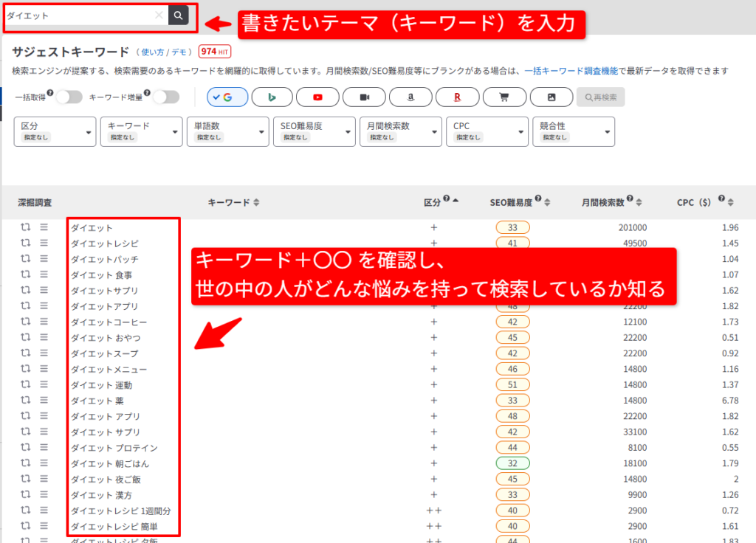Select the video camera source icon
This screenshot has width=756, height=543.
(364, 97)
